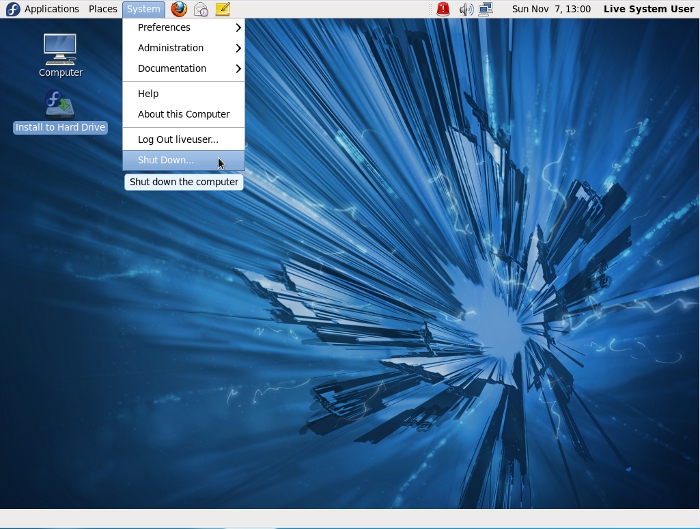Open the Applications menu
This screenshot has width=700, height=529.
51,9
